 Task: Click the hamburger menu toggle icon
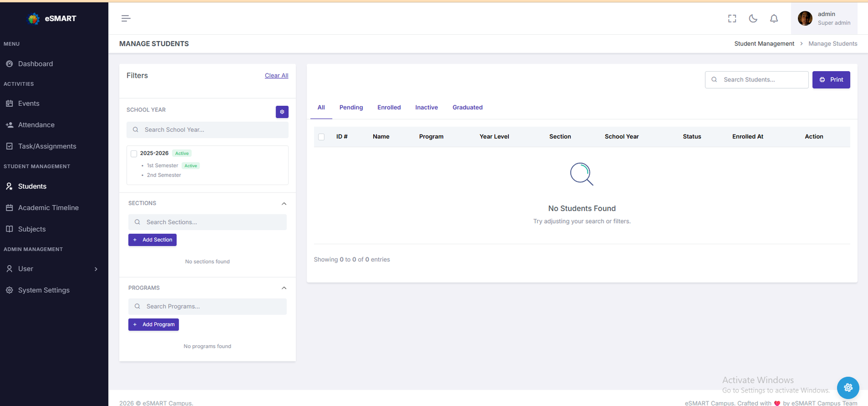tap(126, 18)
